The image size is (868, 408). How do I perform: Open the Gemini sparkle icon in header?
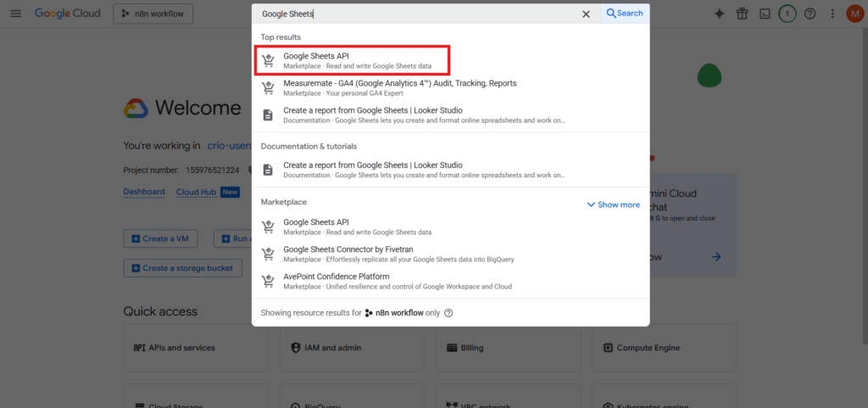pos(719,14)
